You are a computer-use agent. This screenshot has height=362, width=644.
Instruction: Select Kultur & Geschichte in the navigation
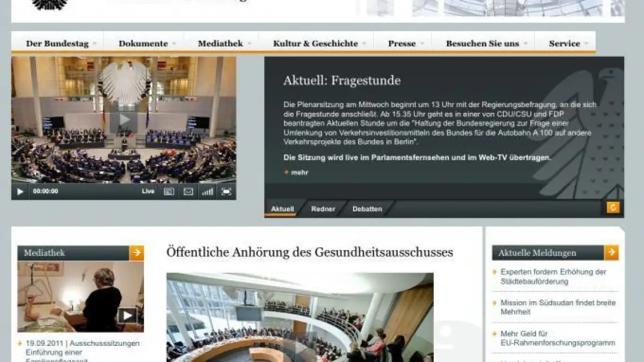(316, 43)
